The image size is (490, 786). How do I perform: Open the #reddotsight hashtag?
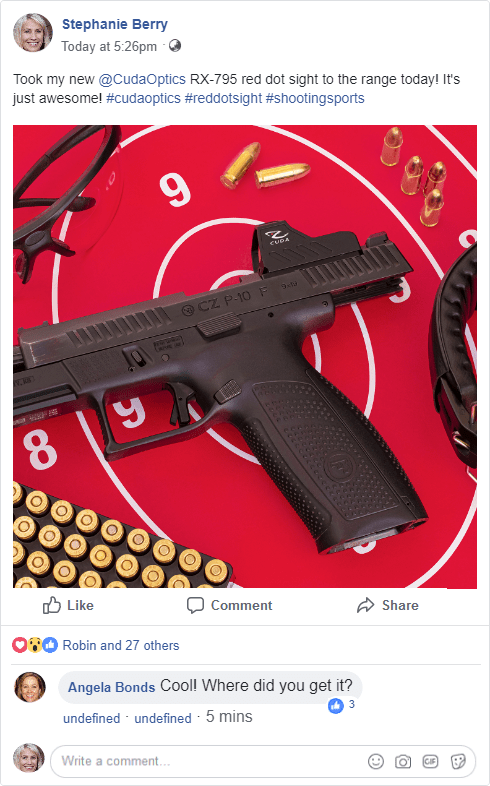tap(223, 98)
